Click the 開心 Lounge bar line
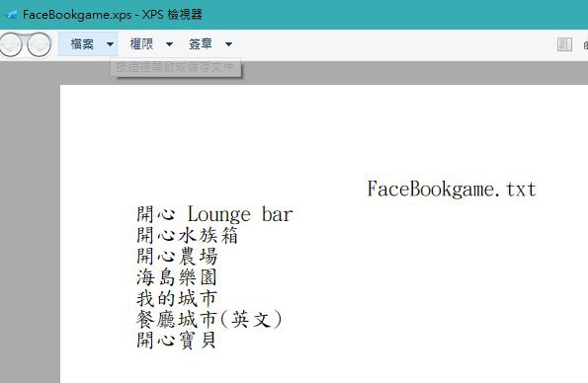 pos(214,214)
